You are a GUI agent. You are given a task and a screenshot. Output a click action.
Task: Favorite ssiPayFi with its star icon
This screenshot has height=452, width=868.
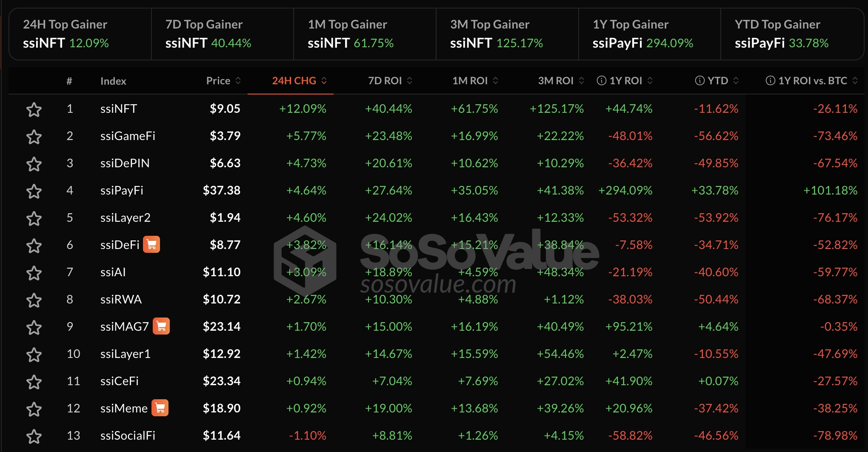coord(34,191)
